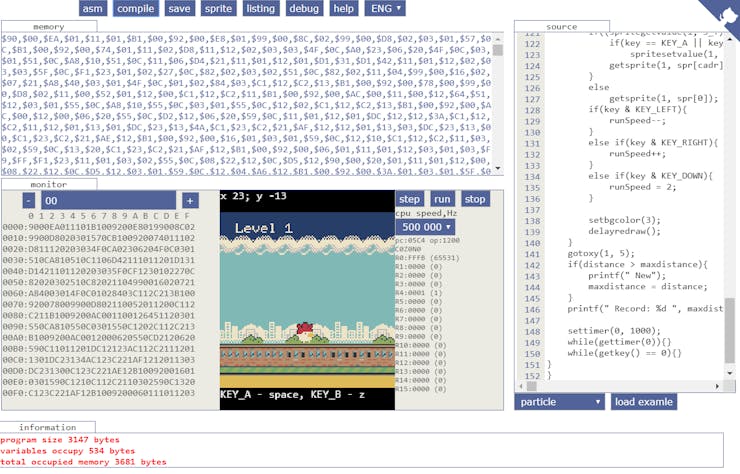740x474 pixels.
Task: Open the asm view
Action: [x=92, y=8]
